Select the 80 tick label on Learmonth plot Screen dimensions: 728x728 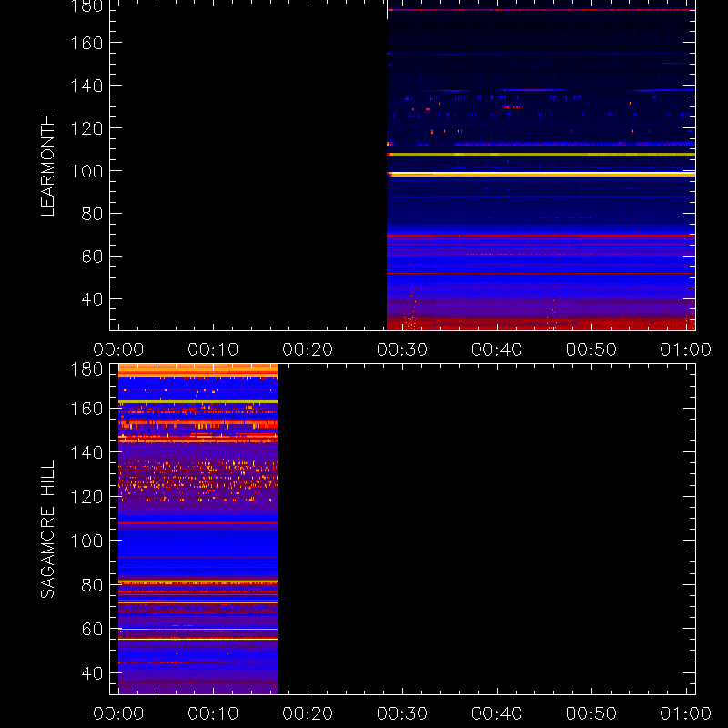92,214
